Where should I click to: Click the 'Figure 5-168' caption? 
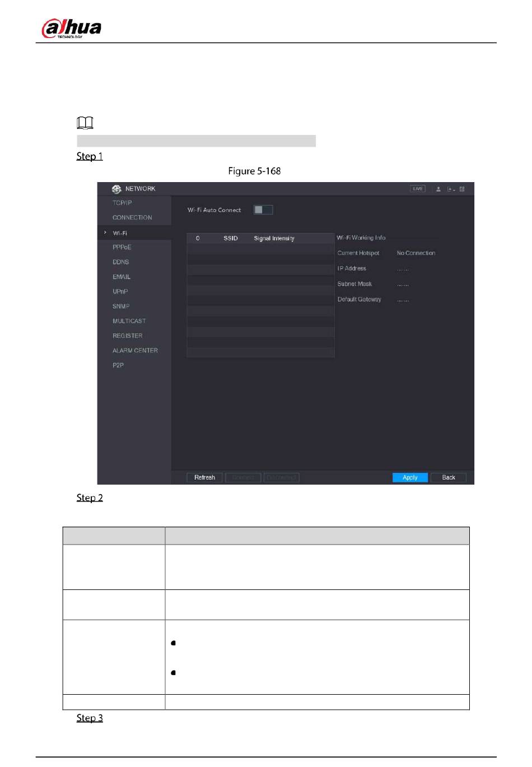(254, 171)
